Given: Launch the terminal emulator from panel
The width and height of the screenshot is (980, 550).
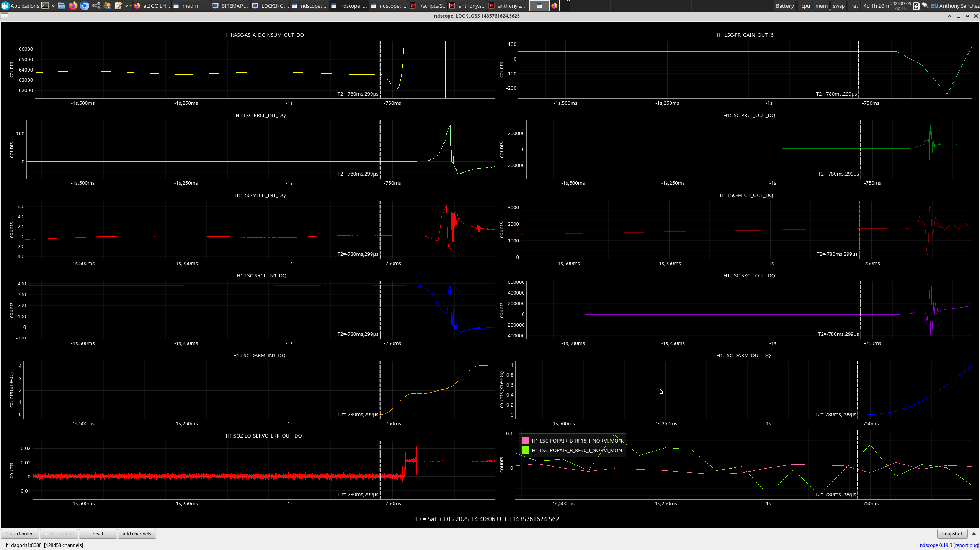Looking at the screenshot, I should click(45, 6).
